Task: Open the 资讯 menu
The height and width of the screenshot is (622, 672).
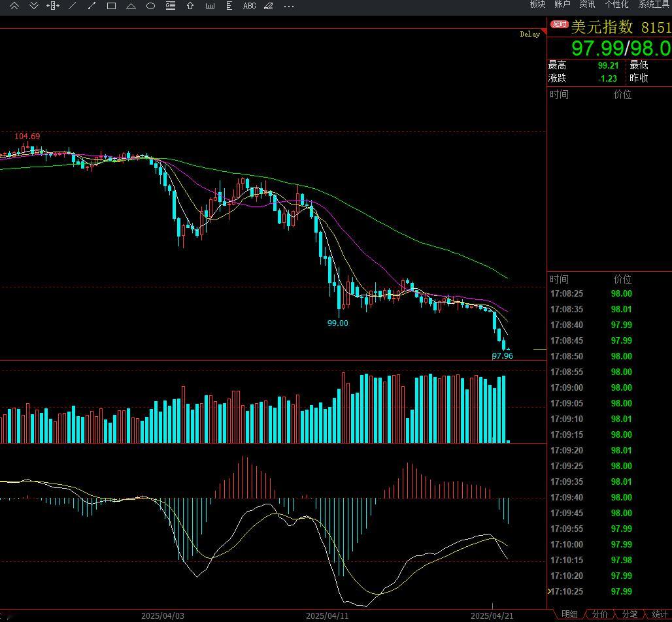Action: pos(587,5)
